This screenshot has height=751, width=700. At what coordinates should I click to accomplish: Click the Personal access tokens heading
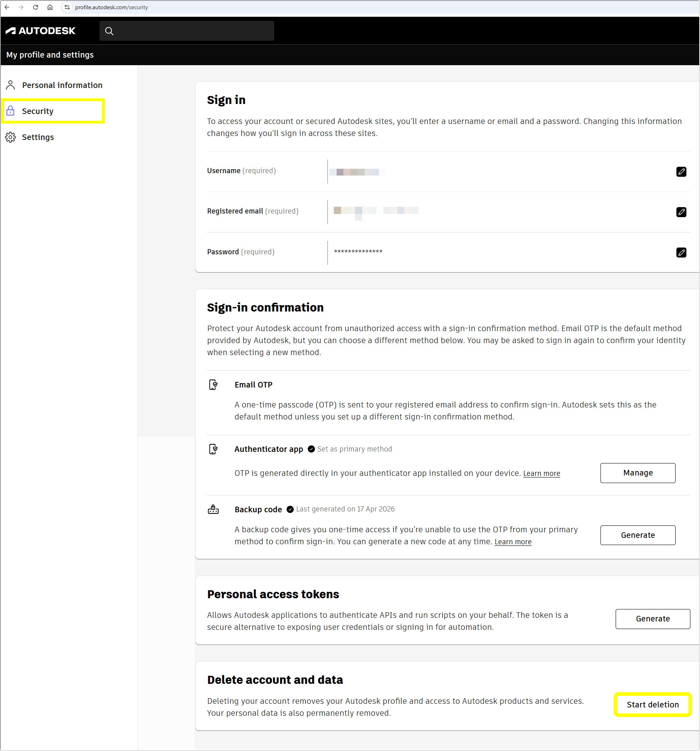273,594
